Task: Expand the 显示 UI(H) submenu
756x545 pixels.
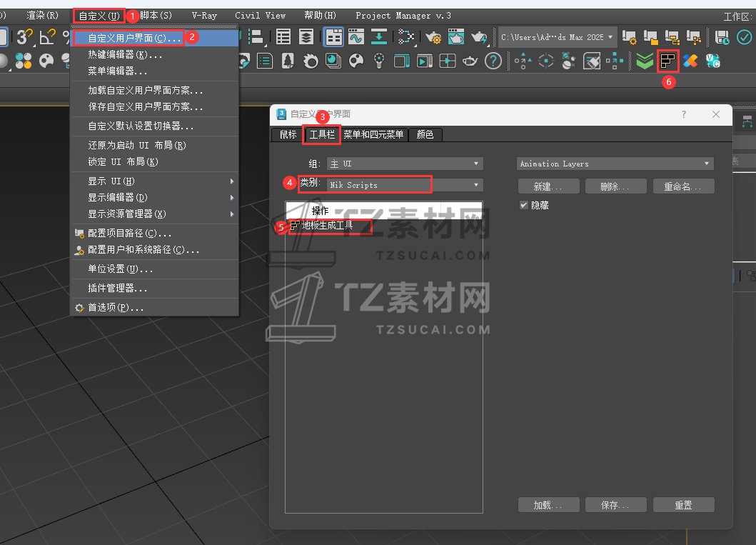Action: [x=154, y=181]
